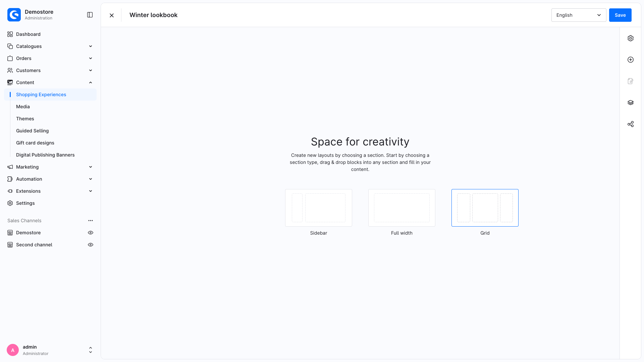Expand the admin user menu
The height and width of the screenshot is (362, 644).
point(91,350)
